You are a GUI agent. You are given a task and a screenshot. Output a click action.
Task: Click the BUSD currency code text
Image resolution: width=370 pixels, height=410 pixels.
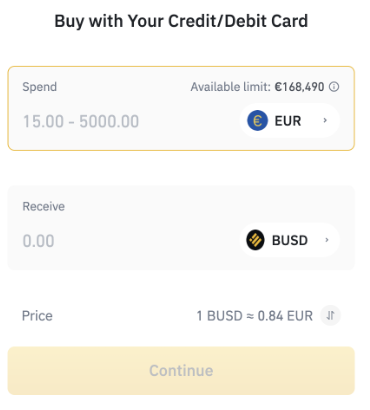290,240
